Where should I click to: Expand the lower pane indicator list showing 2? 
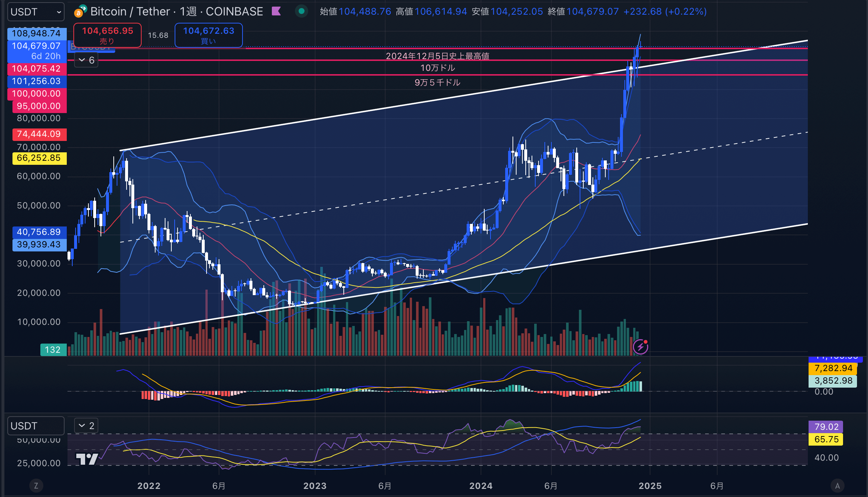pos(86,426)
